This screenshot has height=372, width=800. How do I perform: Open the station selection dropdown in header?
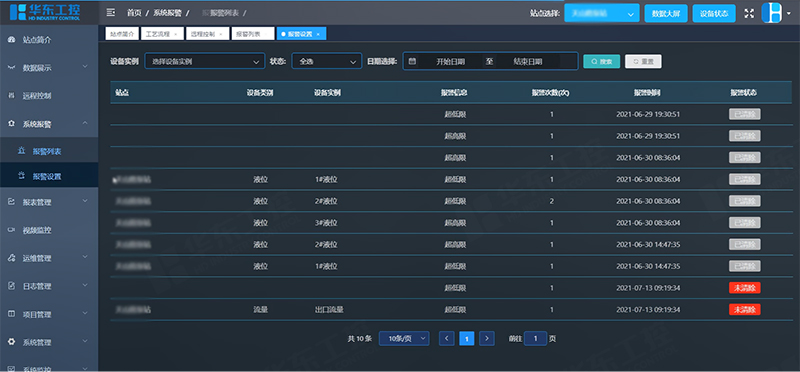602,14
